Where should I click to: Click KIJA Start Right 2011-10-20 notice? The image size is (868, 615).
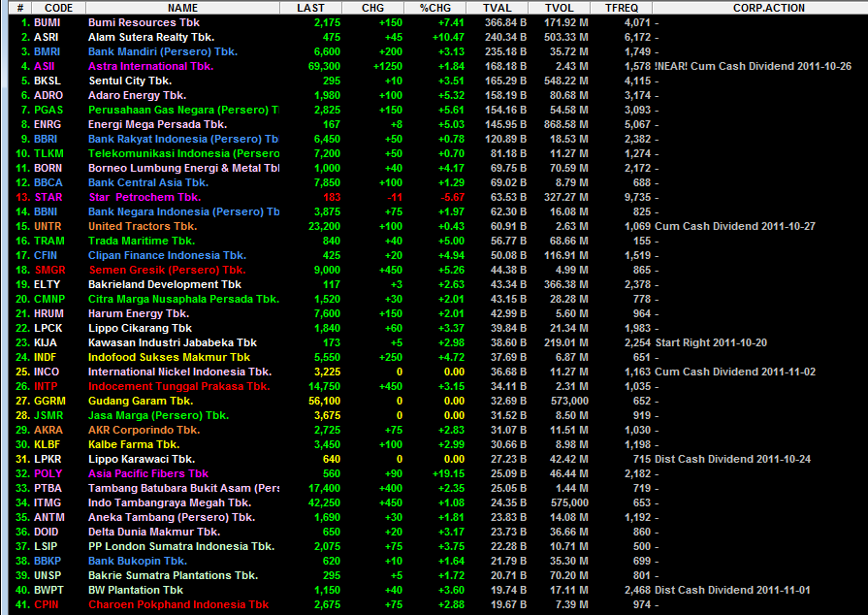(711, 342)
